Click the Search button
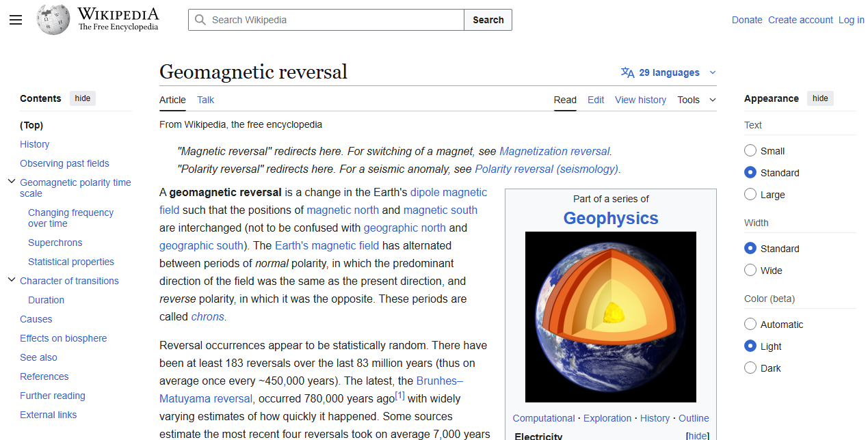Viewport: 868px width, 440px height. point(488,20)
